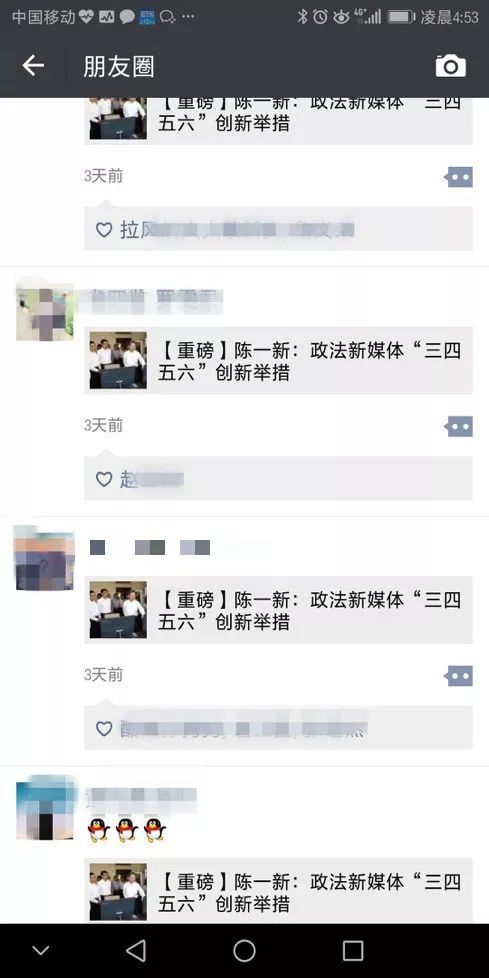Tap liker name starting with 赵
Screen dimensions: 489x978
152,479
